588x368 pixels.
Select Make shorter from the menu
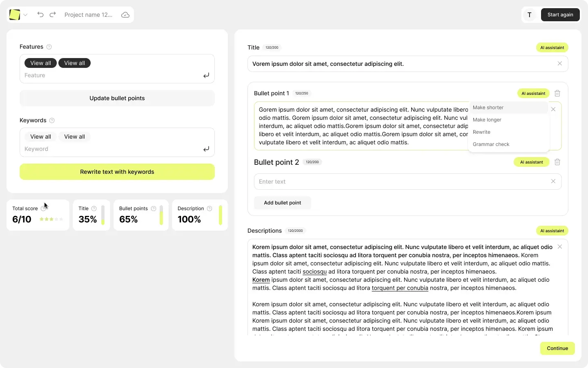(488, 108)
